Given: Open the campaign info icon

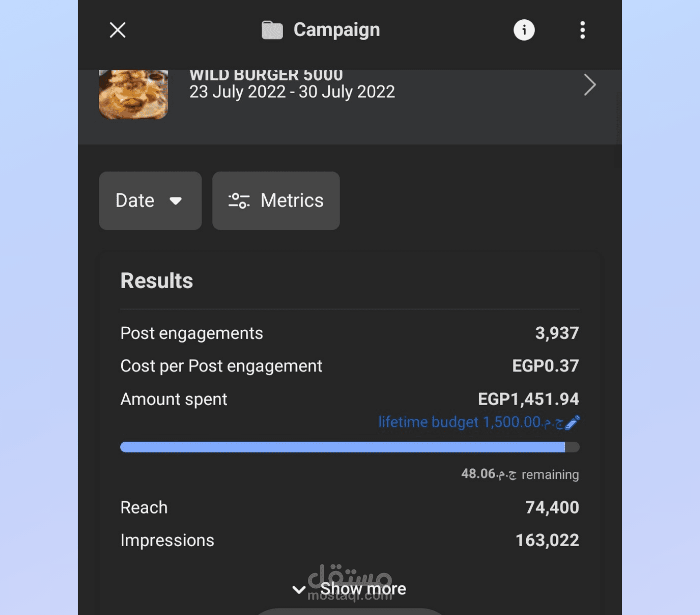Looking at the screenshot, I should 524,30.
